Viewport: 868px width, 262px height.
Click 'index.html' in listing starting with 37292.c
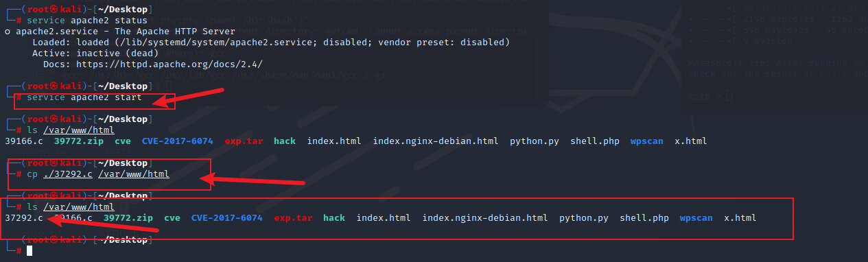point(384,218)
